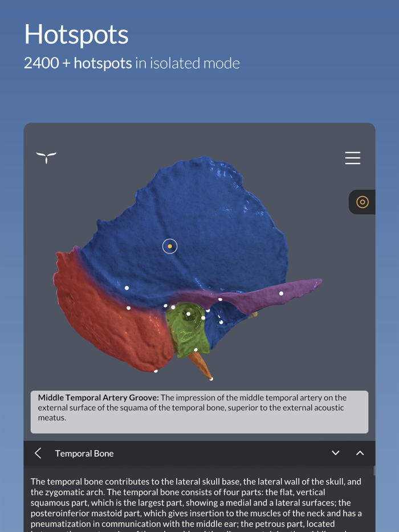Screen dimensions: 399x532
Task: Open the hamburger menu
Action: click(x=352, y=158)
